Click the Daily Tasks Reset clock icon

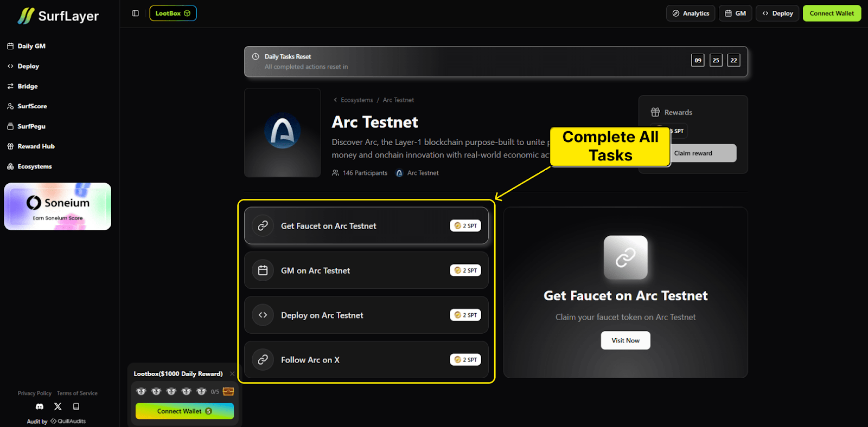[256, 56]
